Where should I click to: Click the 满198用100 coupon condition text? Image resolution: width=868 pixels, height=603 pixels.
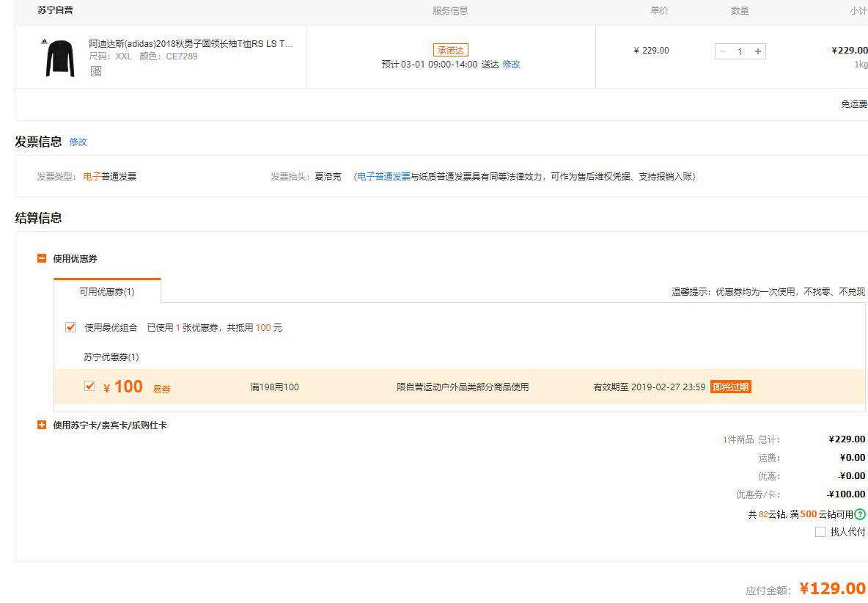(x=275, y=387)
